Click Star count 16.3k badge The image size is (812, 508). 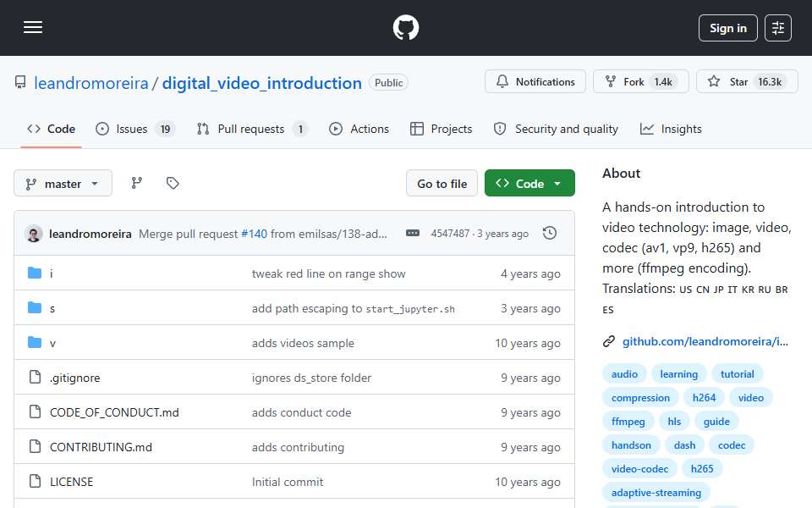(x=770, y=82)
